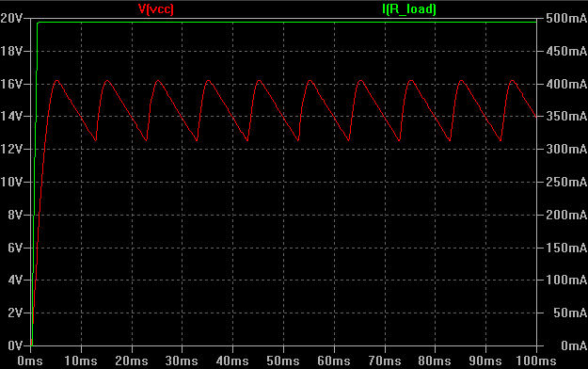588x369 pixels.
Task: Click the 100mA right axis label
Action: click(566, 280)
